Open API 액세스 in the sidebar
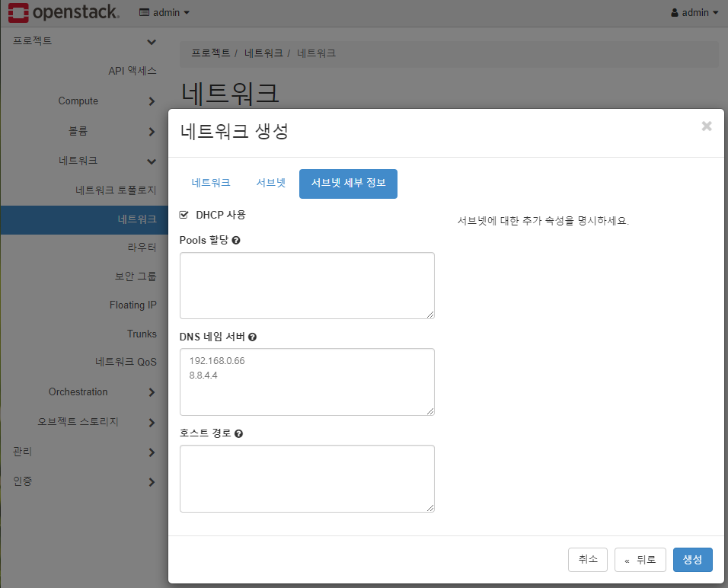 pyautogui.click(x=133, y=71)
